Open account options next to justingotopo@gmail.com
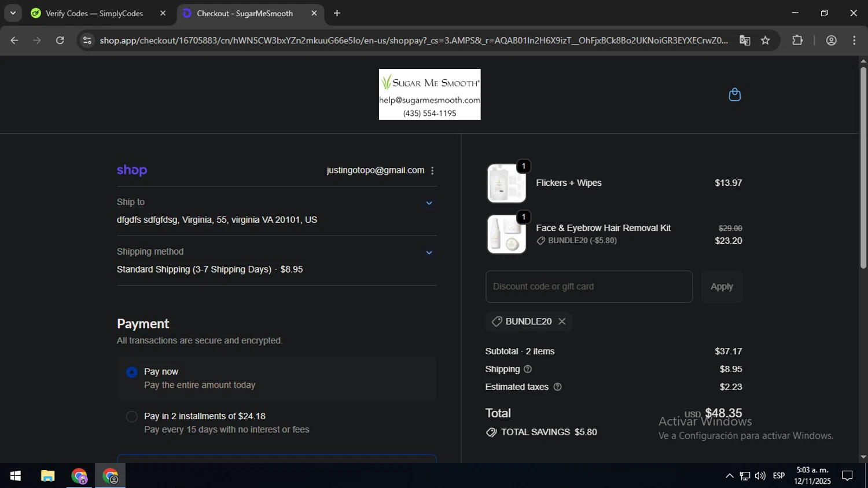This screenshot has height=488, width=868. [x=432, y=171]
